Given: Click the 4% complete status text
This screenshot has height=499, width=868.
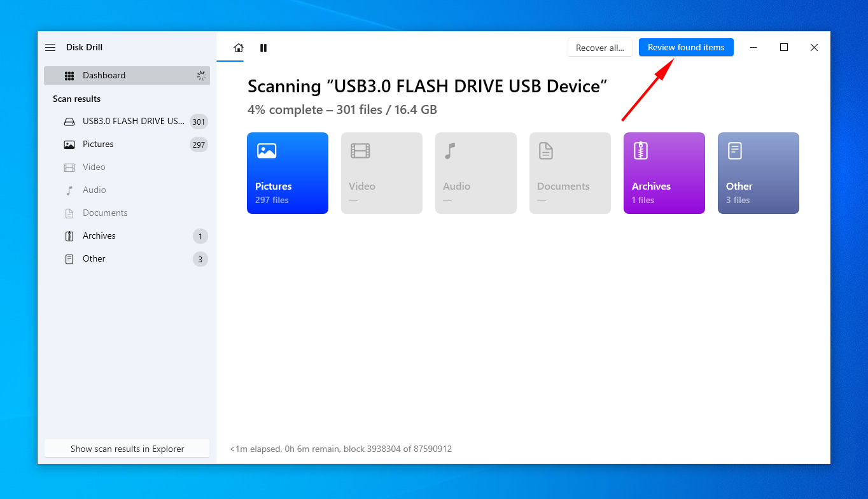Looking at the screenshot, I should point(342,109).
